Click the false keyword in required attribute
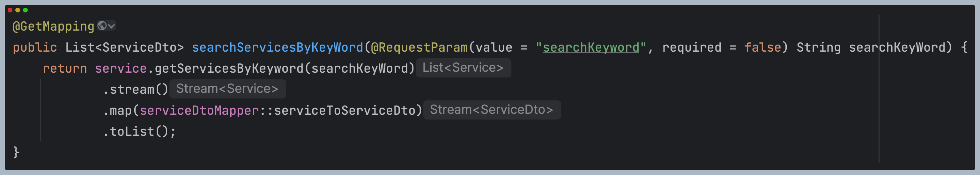The width and height of the screenshot is (980, 175). (x=762, y=47)
